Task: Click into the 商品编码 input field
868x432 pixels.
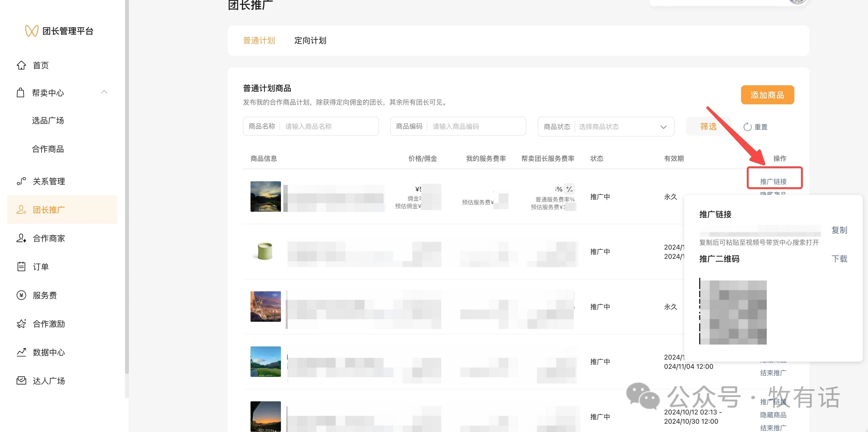Action: 458,126
